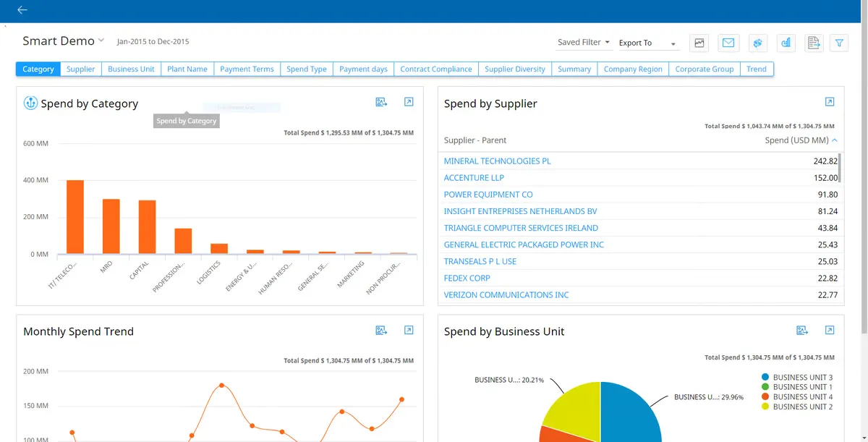Click the document export icon in toolbar
868x442 pixels.
tap(814, 43)
